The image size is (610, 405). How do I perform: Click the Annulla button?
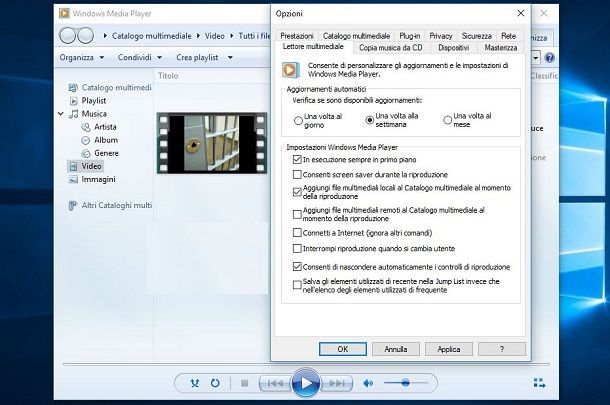coord(396,349)
